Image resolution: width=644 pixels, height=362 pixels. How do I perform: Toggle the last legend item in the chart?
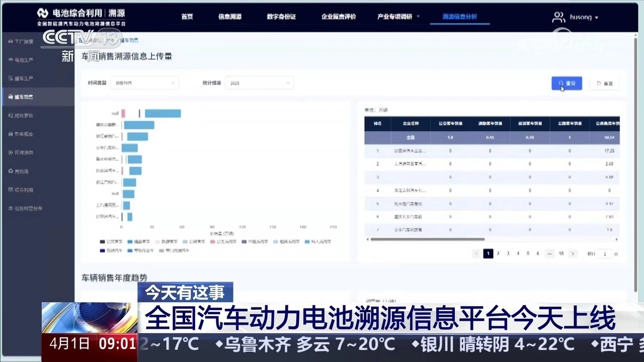161,250
